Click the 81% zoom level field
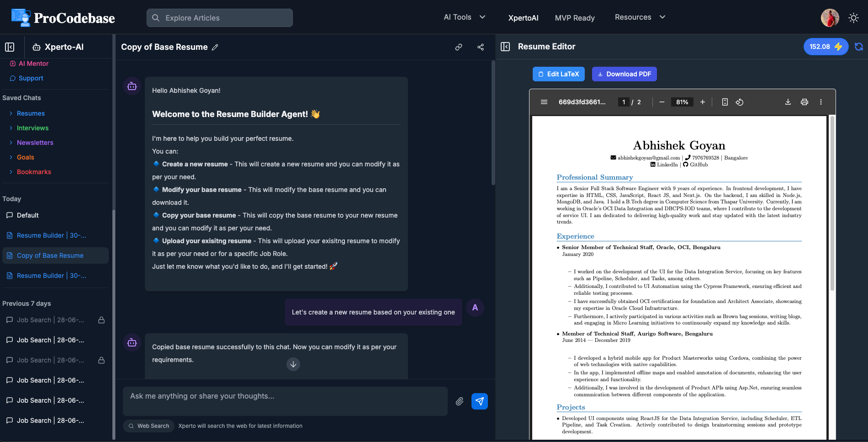 [682, 102]
